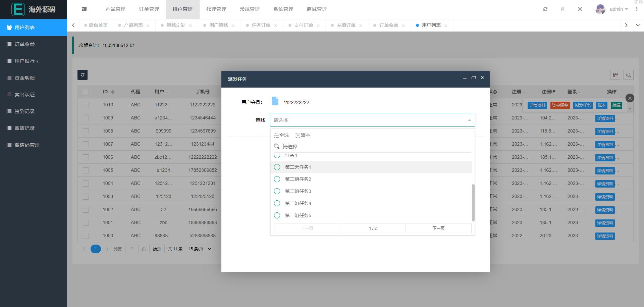Click the table search magnifier icon
644x307 pixels.
(x=629, y=75)
